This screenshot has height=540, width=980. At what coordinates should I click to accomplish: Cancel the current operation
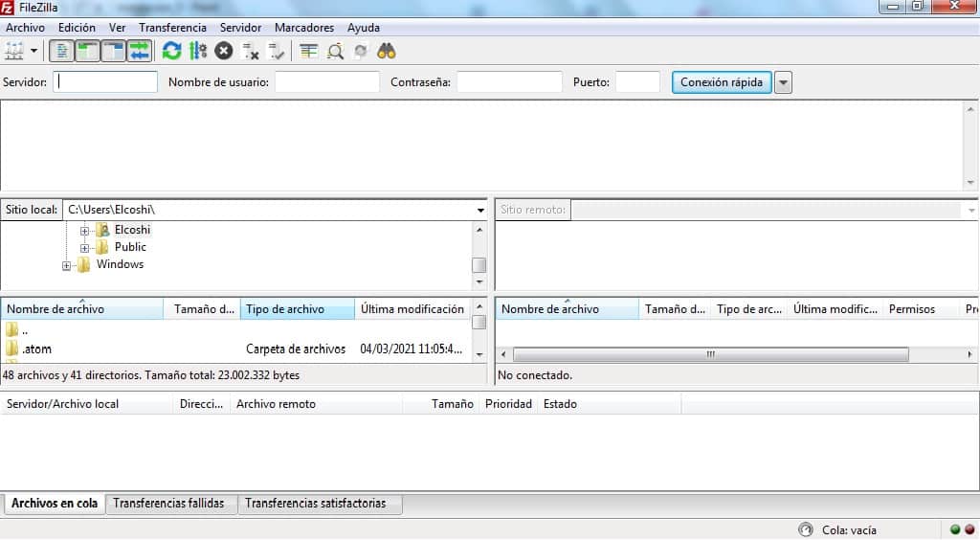click(x=224, y=51)
